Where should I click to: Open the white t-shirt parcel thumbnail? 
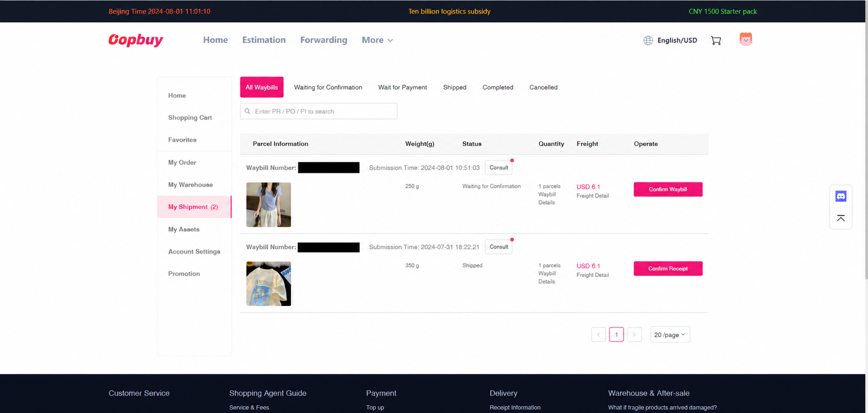(269, 284)
